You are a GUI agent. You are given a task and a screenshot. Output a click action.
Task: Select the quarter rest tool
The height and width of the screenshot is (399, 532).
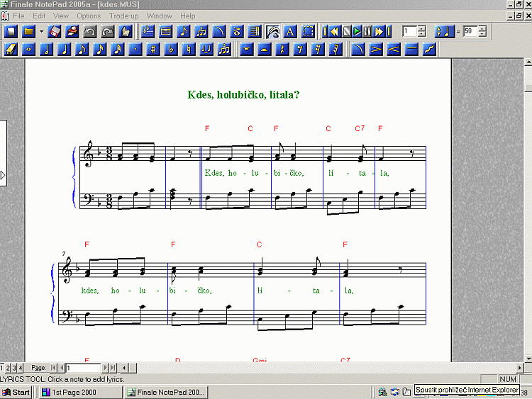[282, 49]
